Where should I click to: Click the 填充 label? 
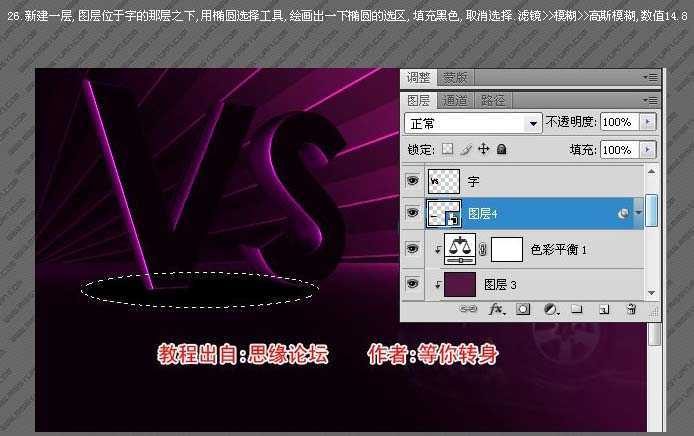pyautogui.click(x=583, y=150)
